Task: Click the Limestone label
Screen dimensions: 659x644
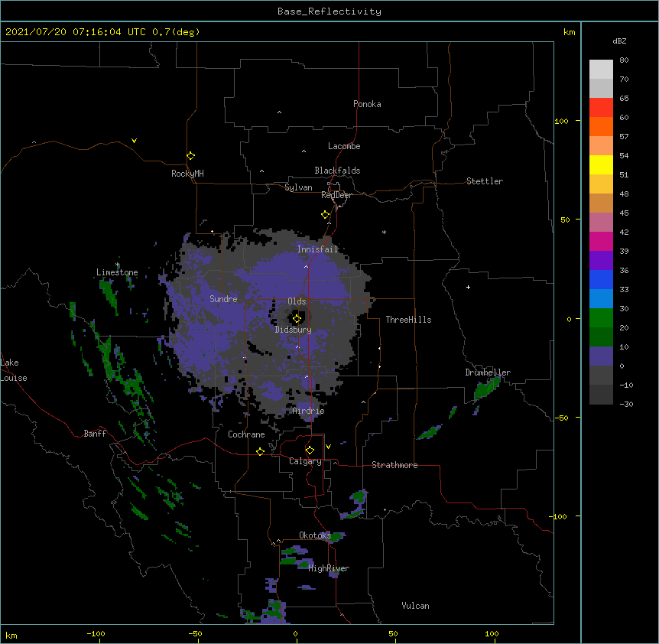Action: pos(117,272)
